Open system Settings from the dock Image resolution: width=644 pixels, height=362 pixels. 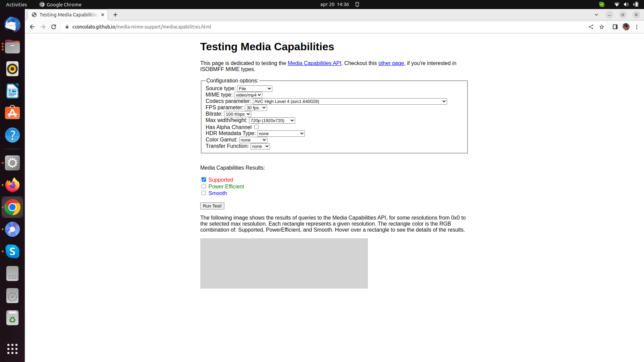(12, 163)
